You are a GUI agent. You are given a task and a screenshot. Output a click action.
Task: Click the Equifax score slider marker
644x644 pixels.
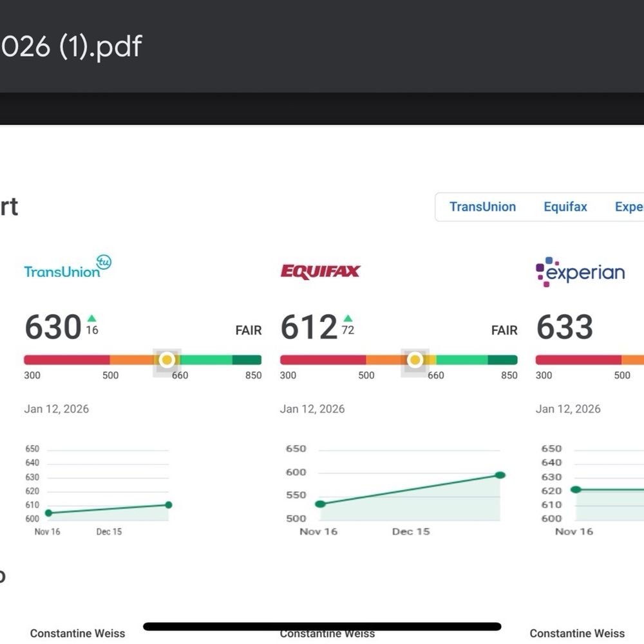(x=415, y=360)
